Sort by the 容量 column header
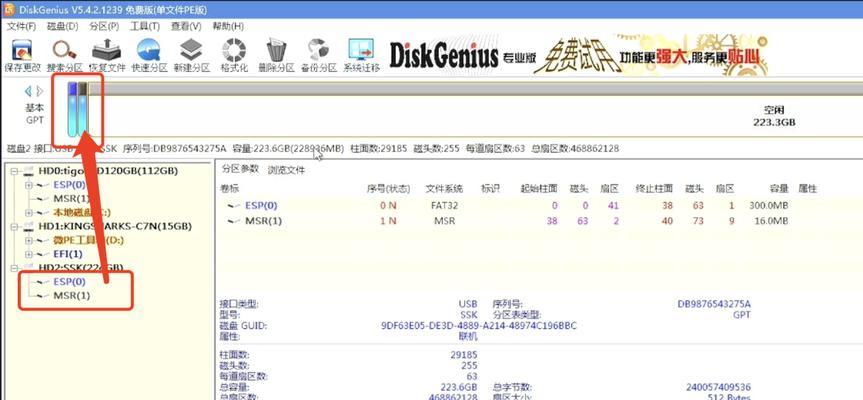The width and height of the screenshot is (863, 400). (x=779, y=189)
